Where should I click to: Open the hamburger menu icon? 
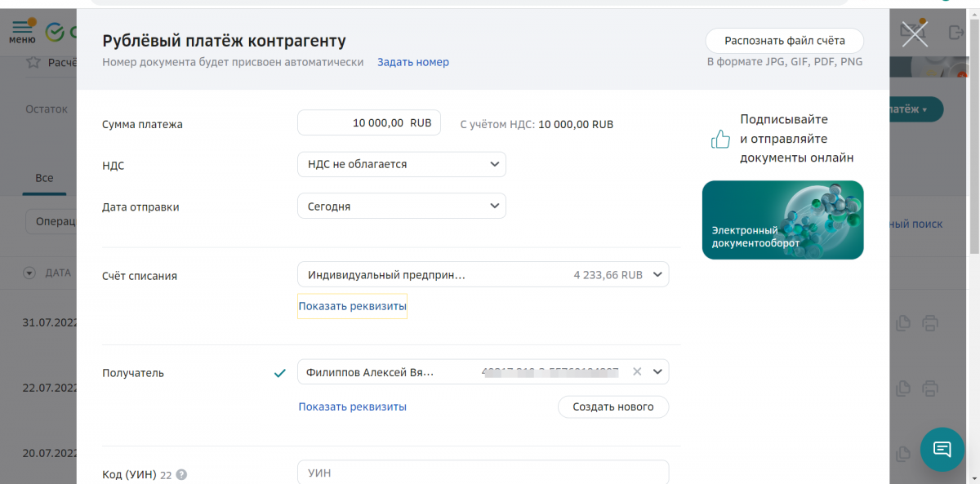21,31
